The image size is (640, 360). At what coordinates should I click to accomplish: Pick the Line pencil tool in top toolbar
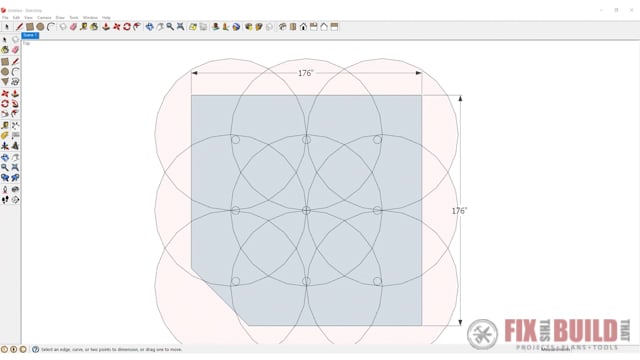tap(19, 27)
